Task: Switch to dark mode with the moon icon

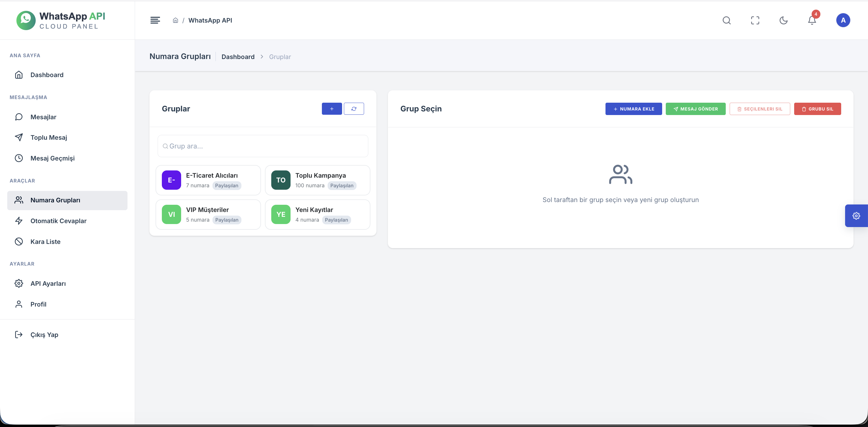Action: (x=783, y=20)
